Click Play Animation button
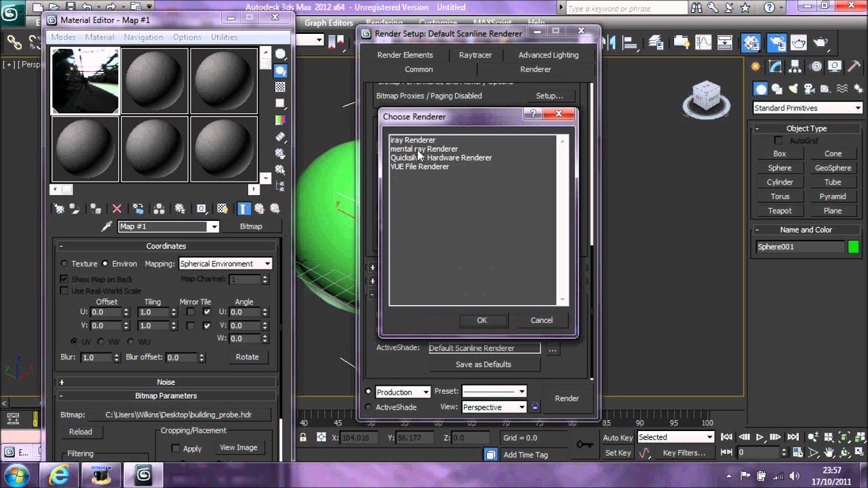 pos(759,437)
